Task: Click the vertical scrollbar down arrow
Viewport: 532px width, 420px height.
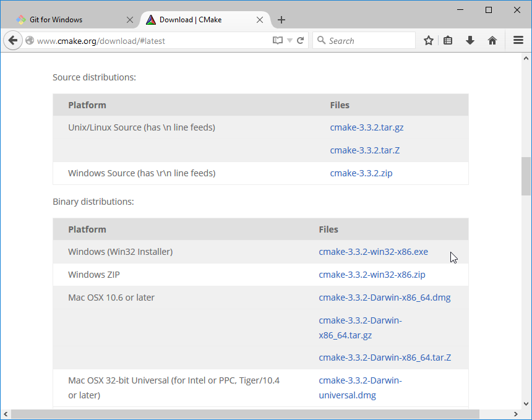Action: coord(526,404)
